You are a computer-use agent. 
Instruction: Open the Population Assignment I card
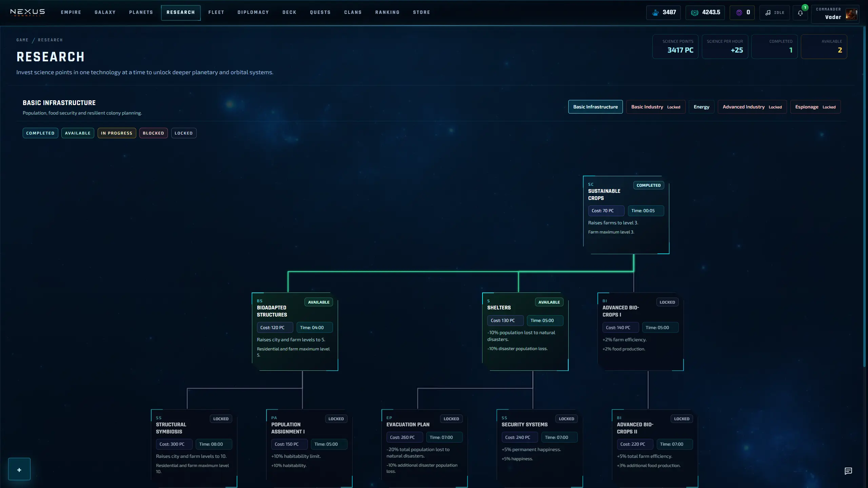(309, 448)
